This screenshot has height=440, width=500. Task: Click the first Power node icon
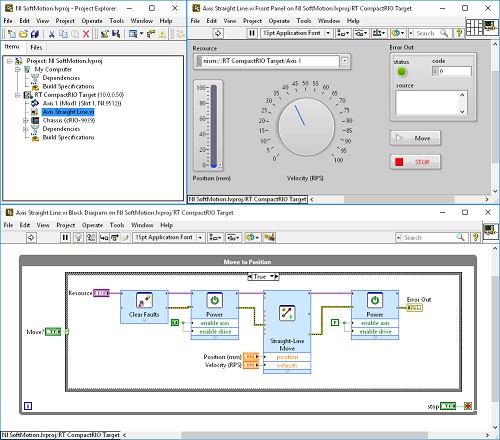pyautogui.click(x=214, y=300)
